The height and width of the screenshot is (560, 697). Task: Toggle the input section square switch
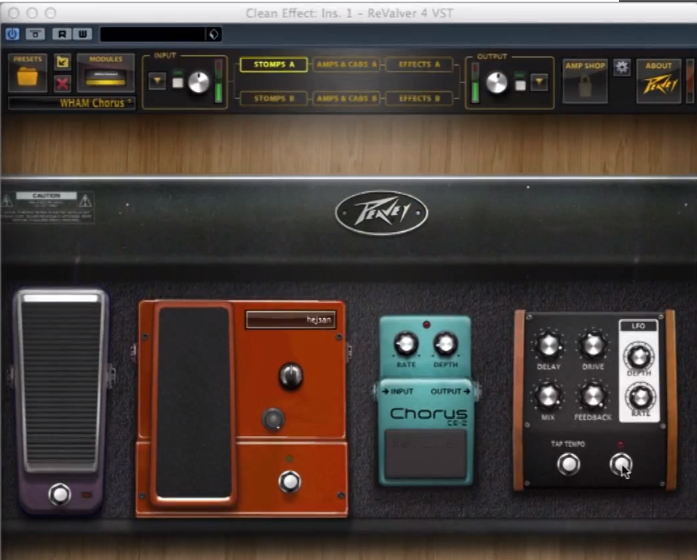click(178, 83)
